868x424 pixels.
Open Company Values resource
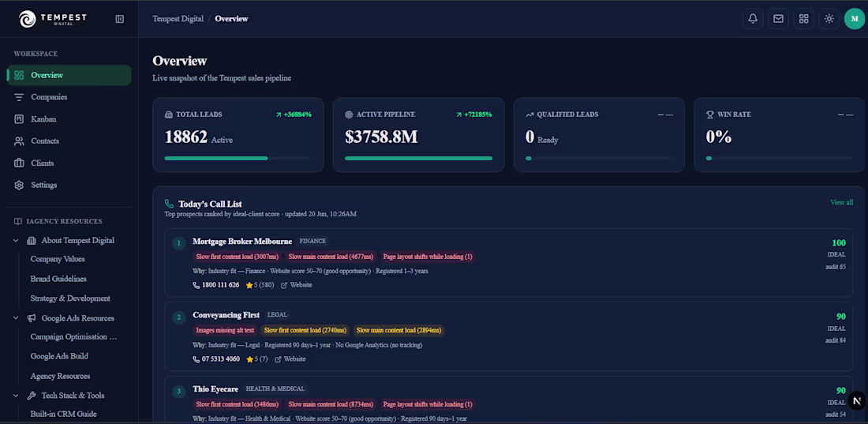tap(58, 259)
